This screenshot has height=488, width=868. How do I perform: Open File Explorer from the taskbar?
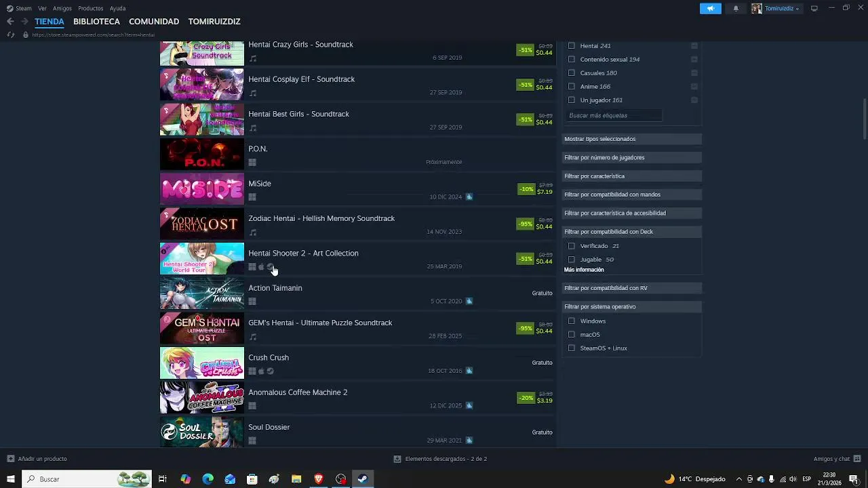coord(296,479)
